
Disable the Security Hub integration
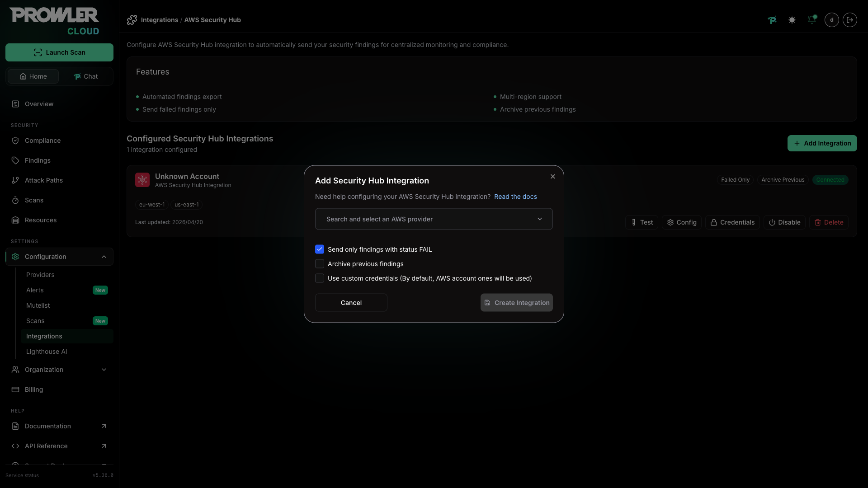[784, 222]
